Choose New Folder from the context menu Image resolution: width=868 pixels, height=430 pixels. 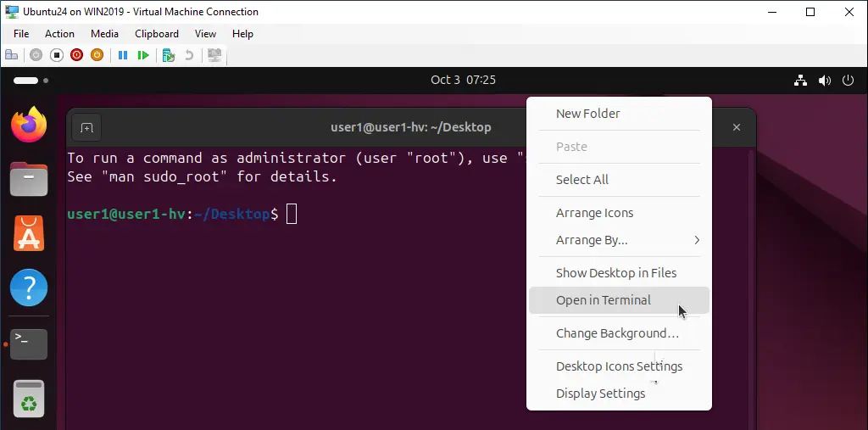(x=619, y=114)
